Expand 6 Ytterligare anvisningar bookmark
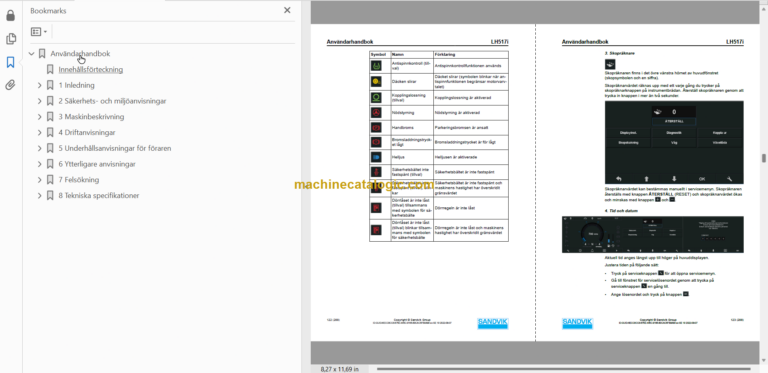This screenshot has width=768, height=373. 40,164
